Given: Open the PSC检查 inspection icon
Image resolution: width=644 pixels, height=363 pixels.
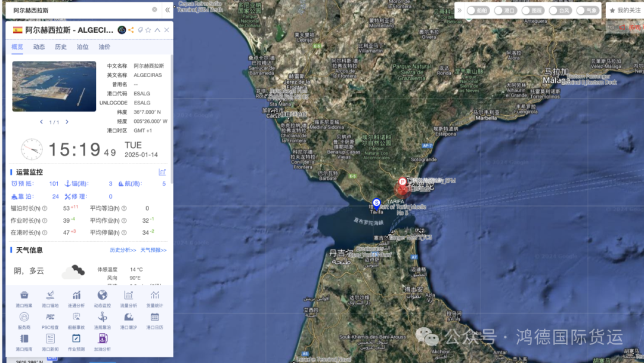Looking at the screenshot, I should pos(50,317).
